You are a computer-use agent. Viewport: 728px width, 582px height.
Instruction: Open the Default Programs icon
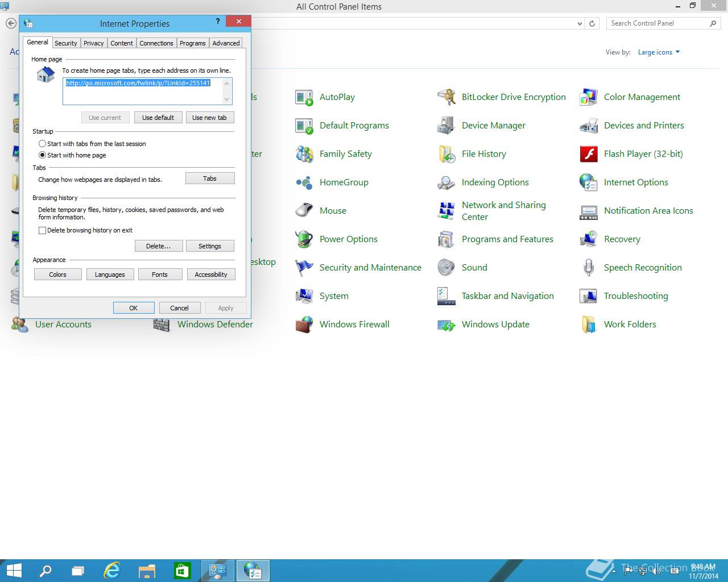(x=304, y=126)
